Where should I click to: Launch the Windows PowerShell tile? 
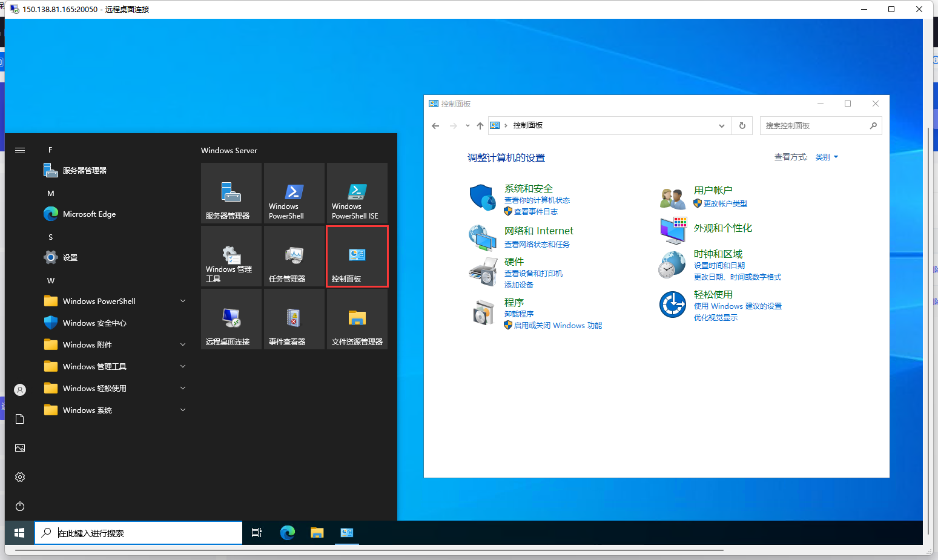[x=294, y=193]
